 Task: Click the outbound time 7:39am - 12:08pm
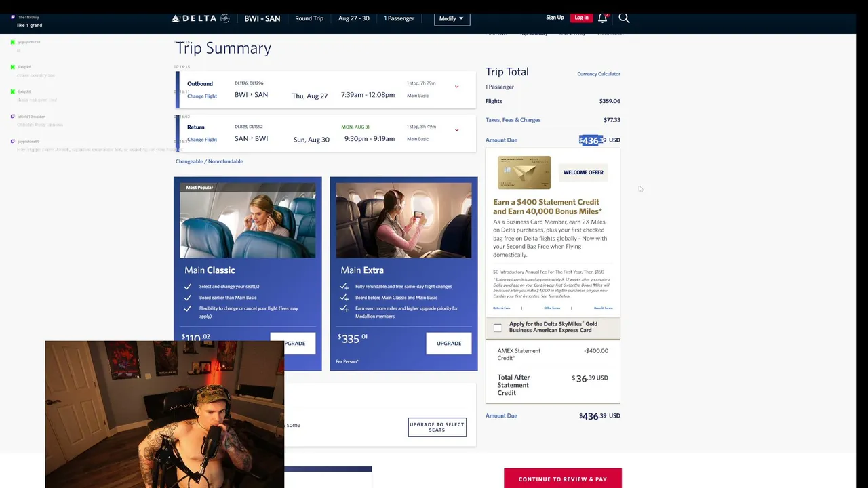(x=368, y=95)
